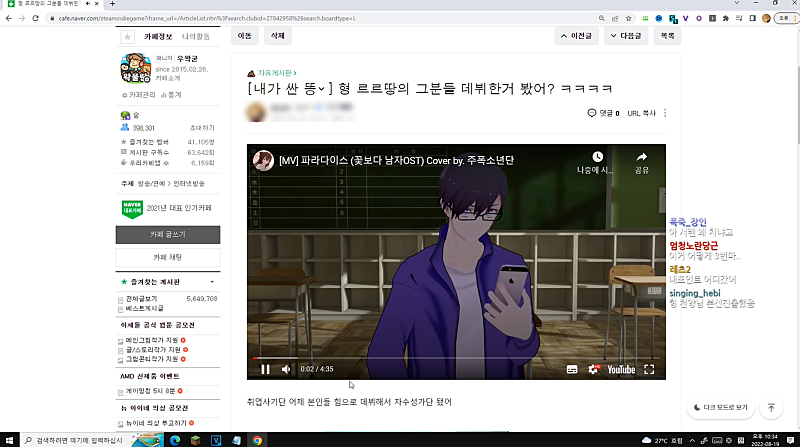Click the video channel avatar

pyautogui.click(x=263, y=161)
